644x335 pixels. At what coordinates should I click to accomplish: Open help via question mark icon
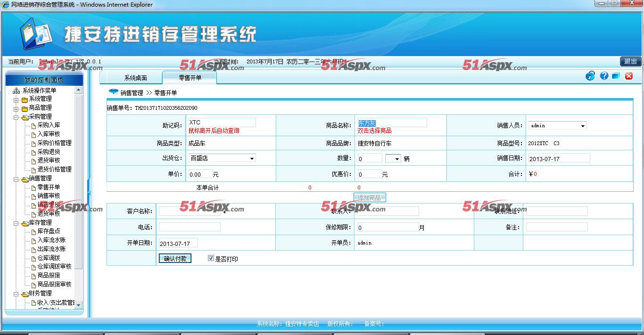tap(604, 76)
